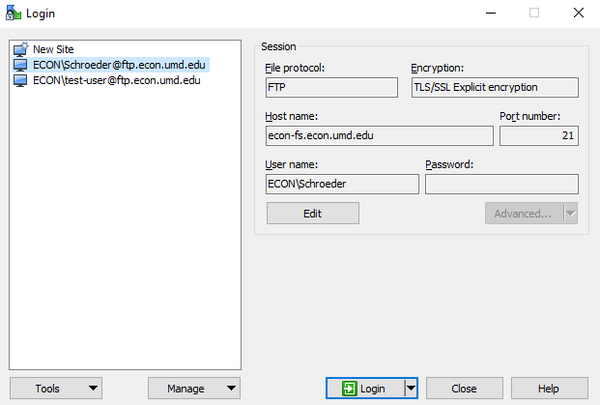Select ECON\test-user@ftp.econ.umd.edu site entry
This screenshot has height=405, width=600.
116,80
